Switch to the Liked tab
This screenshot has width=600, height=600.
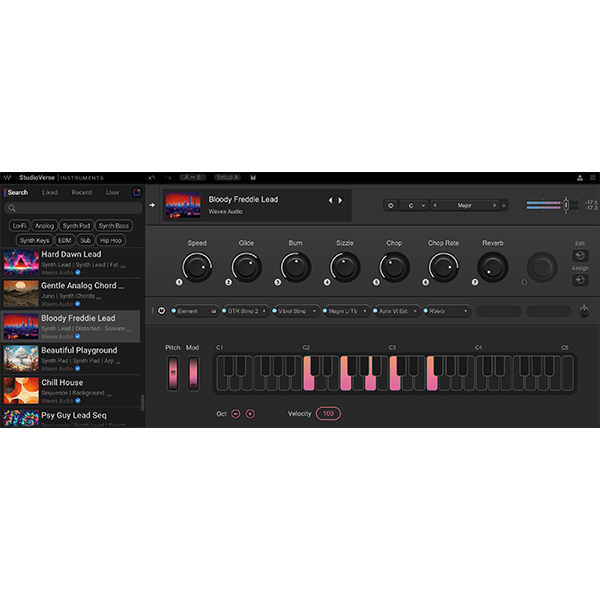pos(50,192)
